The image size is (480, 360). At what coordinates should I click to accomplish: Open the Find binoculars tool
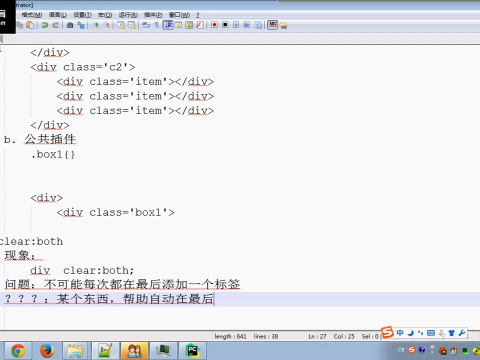(70, 25)
